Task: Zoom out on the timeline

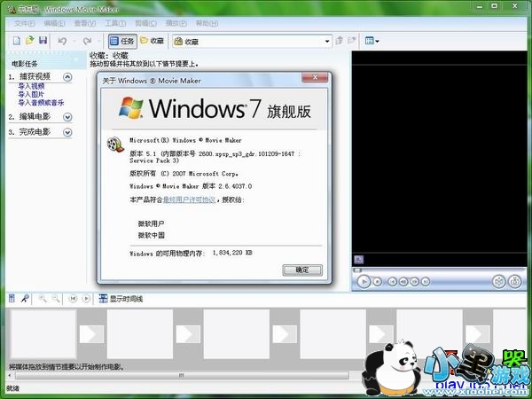Action: (x=56, y=299)
